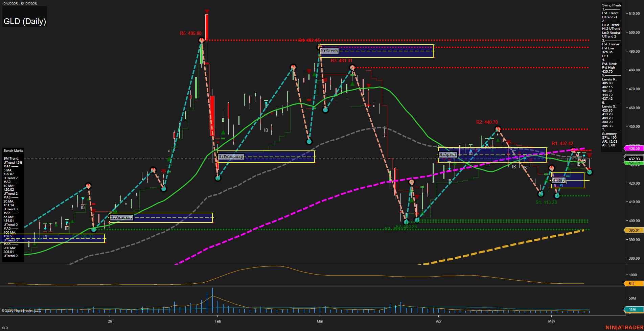This screenshot has width=644, height=331.
Task: Select the 12/4/2025 - 5/12/2026 date range text
Action: (19, 4)
